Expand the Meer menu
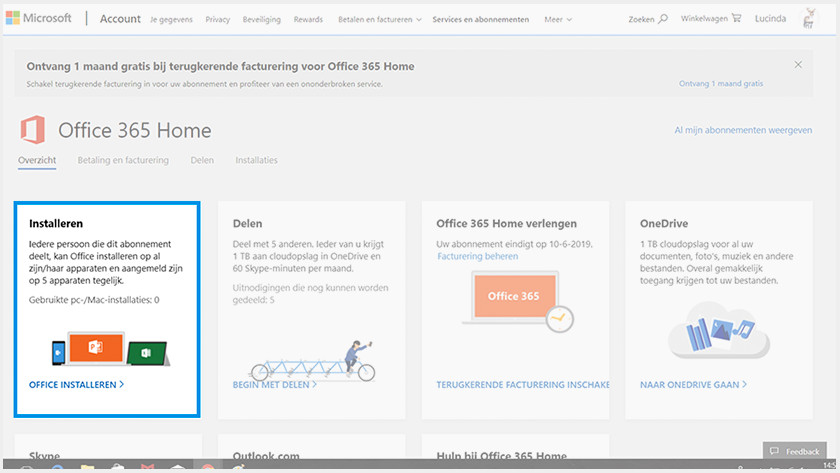The width and height of the screenshot is (840, 473). pos(558,19)
